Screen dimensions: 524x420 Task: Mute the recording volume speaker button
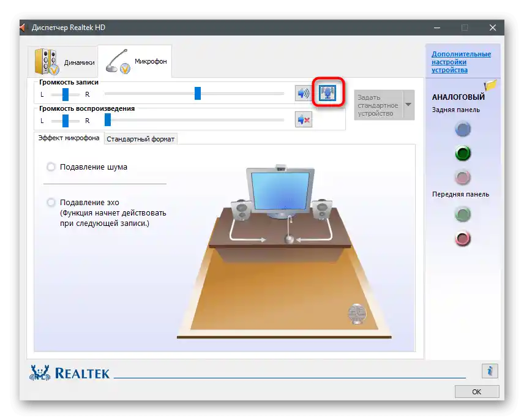[304, 93]
